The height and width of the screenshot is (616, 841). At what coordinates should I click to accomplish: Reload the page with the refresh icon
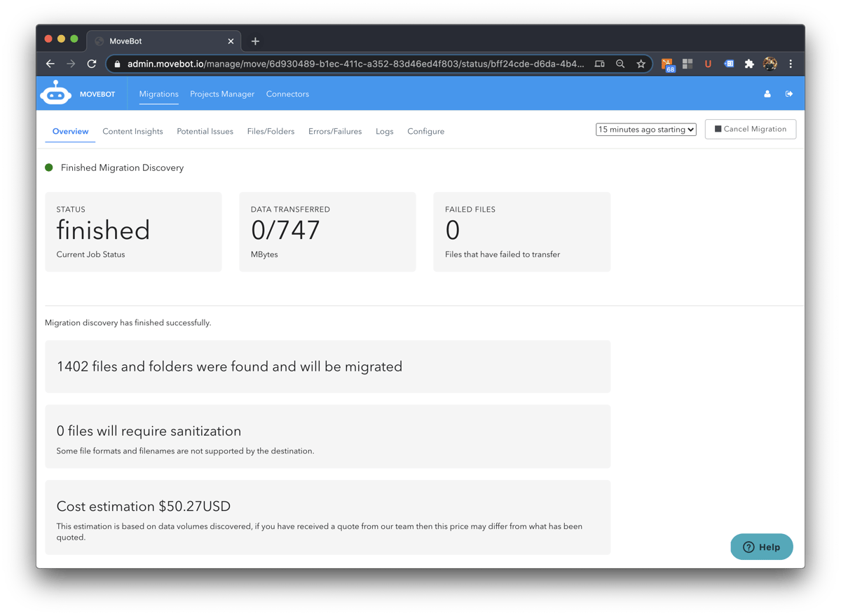[x=91, y=63]
